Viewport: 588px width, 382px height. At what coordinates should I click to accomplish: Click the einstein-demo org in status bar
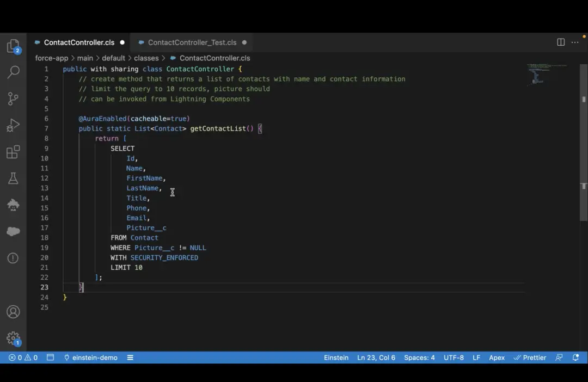coord(90,358)
